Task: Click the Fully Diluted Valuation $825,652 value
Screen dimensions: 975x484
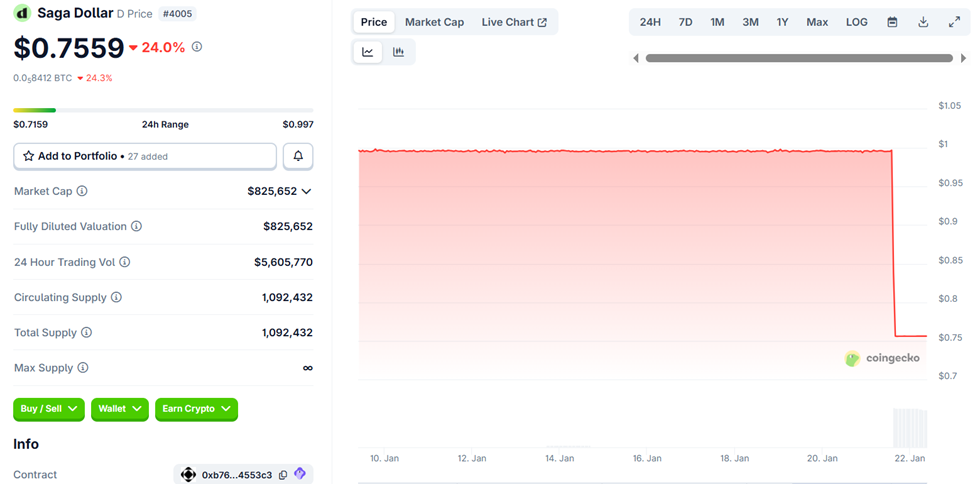Action: (x=288, y=226)
